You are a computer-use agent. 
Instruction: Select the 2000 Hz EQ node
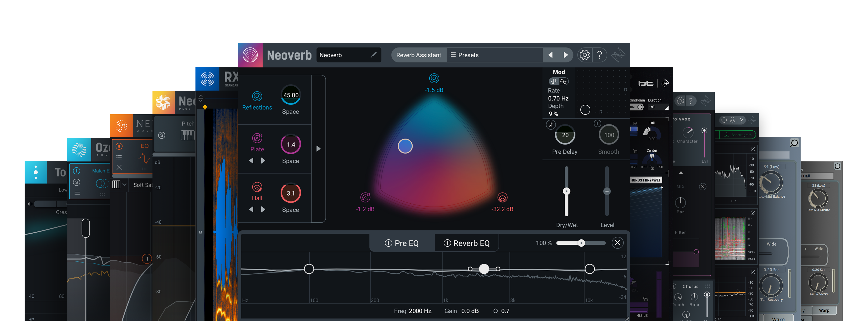tap(484, 269)
